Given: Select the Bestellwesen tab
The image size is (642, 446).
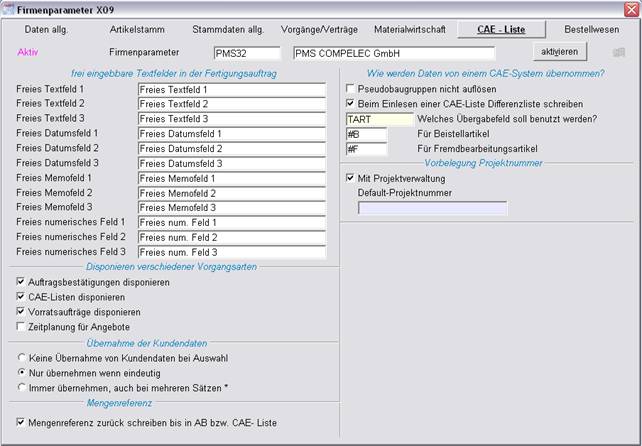Looking at the screenshot, I should [x=591, y=30].
